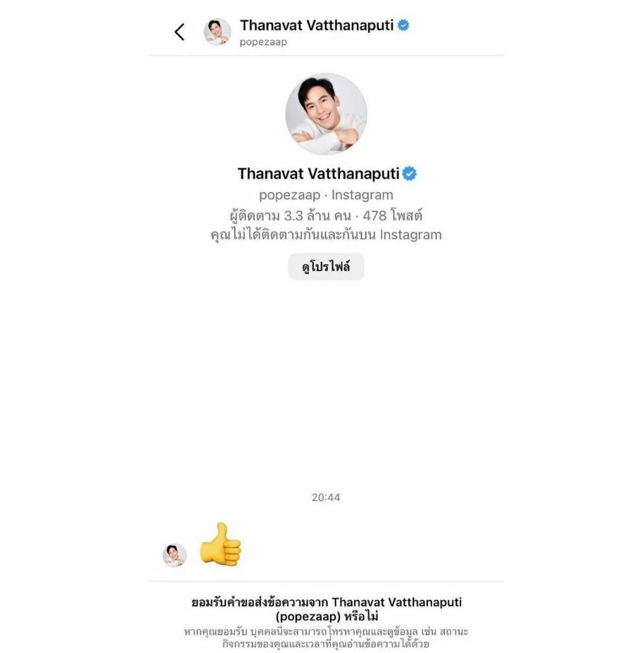Tap the thumbs-up emoji message
The width and height of the screenshot is (644, 653).
[x=220, y=545]
